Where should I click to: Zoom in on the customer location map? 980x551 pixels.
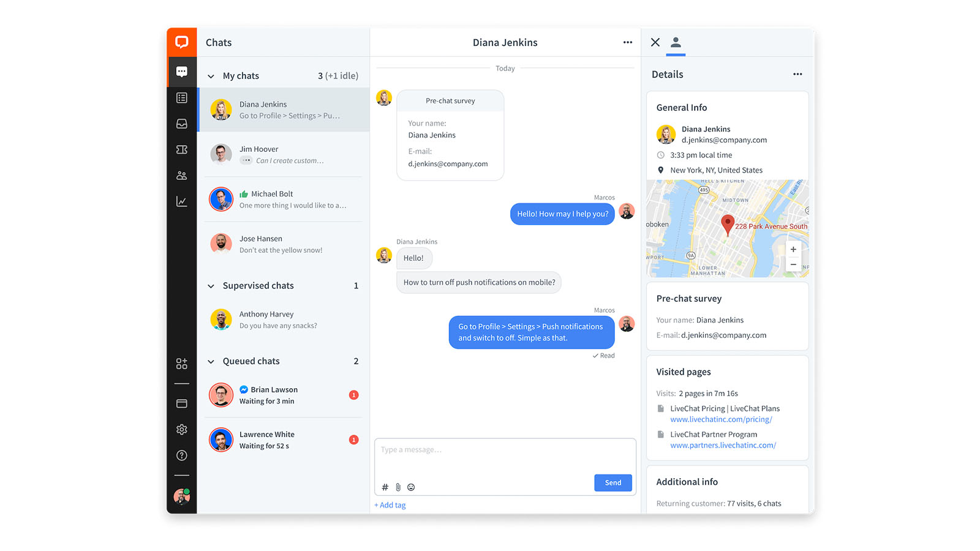point(793,249)
